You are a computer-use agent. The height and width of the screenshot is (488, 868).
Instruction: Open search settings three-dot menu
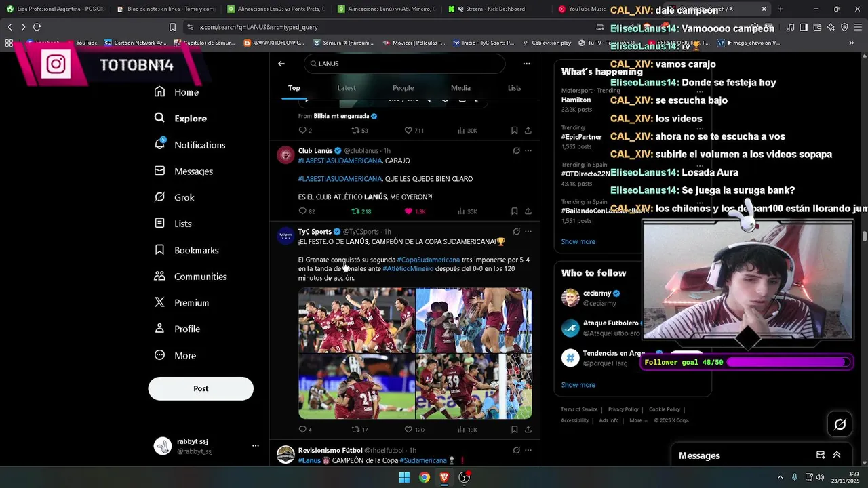click(x=526, y=64)
